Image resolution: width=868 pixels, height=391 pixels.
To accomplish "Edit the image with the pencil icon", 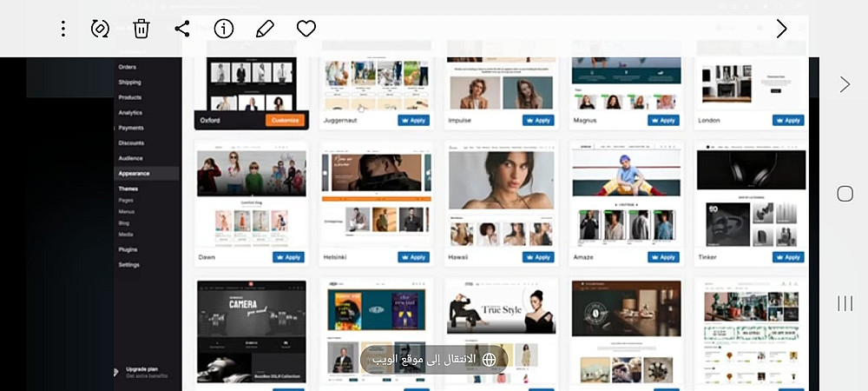I will click(265, 29).
